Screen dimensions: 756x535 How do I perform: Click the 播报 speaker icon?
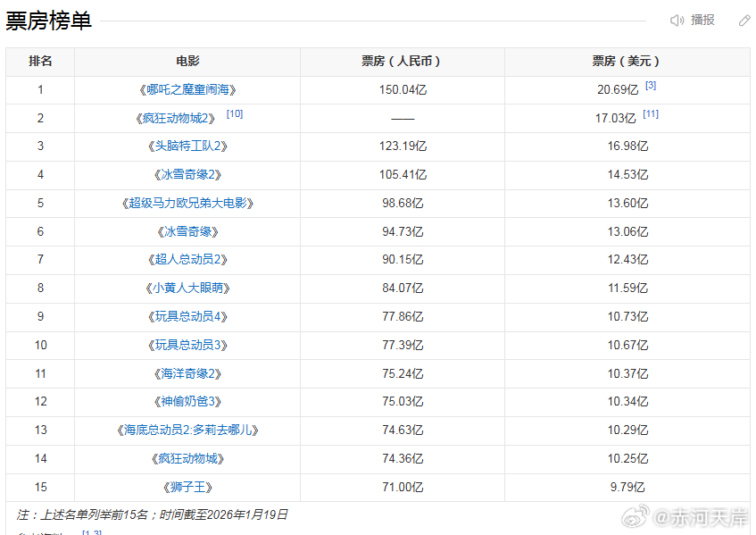(677, 21)
